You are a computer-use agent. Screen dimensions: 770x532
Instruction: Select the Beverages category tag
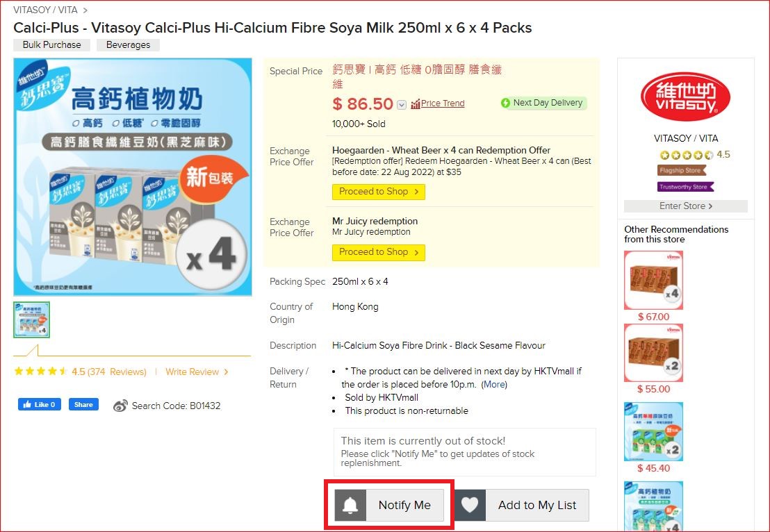click(128, 45)
